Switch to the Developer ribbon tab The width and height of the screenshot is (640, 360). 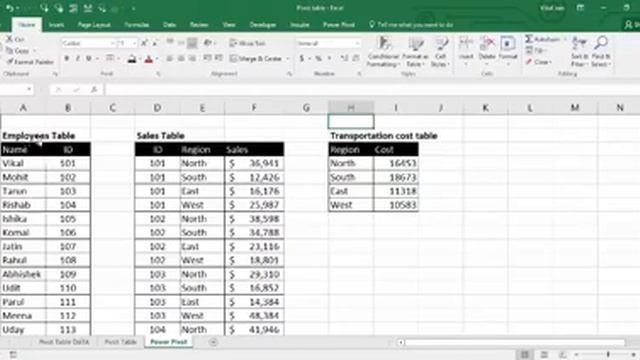pos(263,25)
